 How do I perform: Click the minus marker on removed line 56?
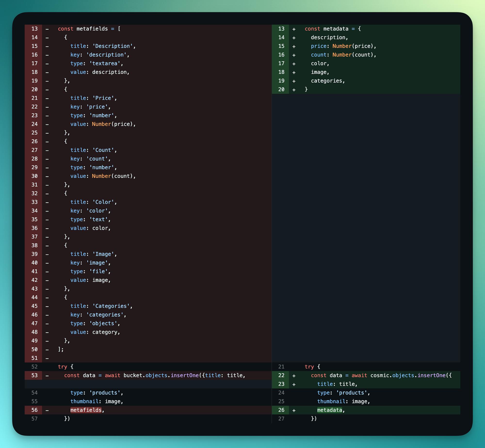(x=47, y=410)
